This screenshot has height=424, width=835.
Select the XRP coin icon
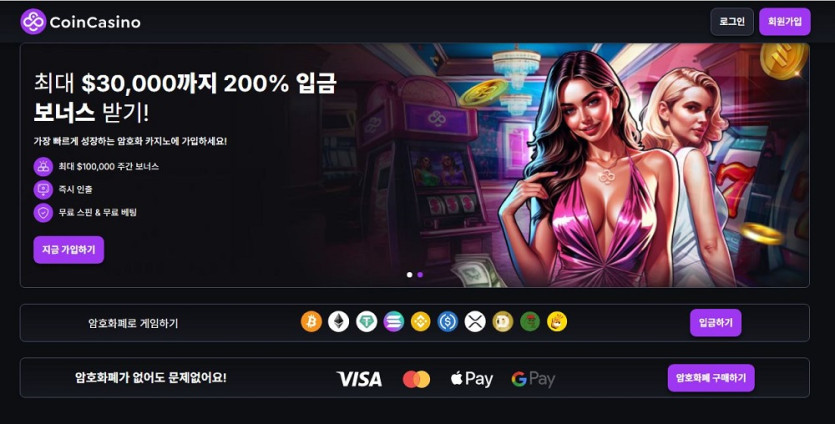(x=475, y=322)
